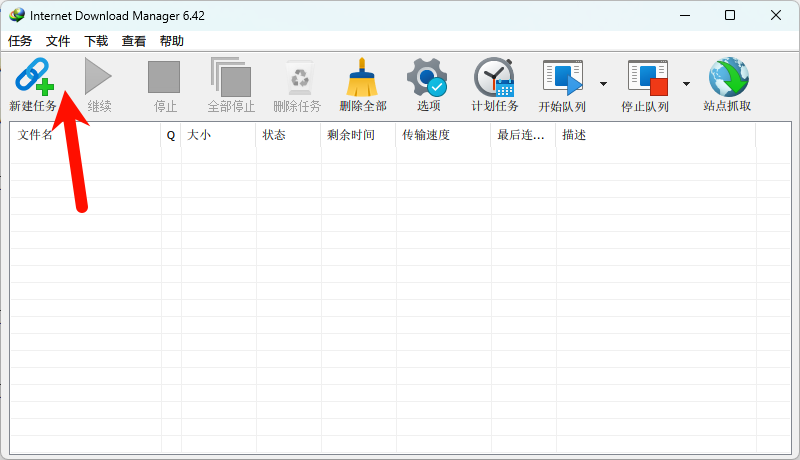Sort by the 传输速度 column header
This screenshot has width=800, height=460.
(443, 135)
